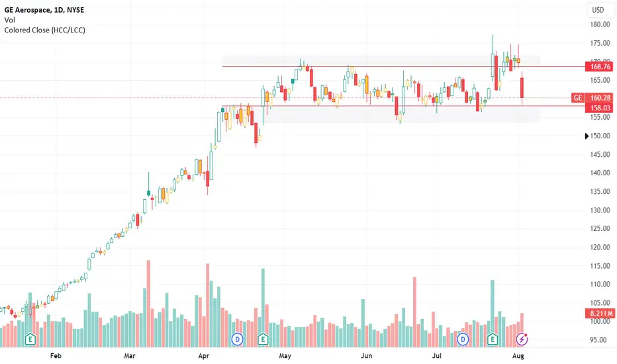Open the July dividend D marker

click(x=463, y=339)
